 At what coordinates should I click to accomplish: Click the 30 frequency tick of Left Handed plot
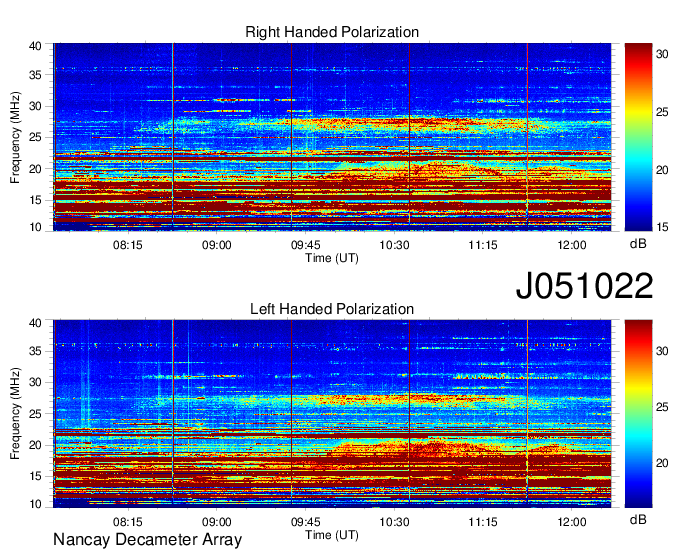(x=35, y=382)
